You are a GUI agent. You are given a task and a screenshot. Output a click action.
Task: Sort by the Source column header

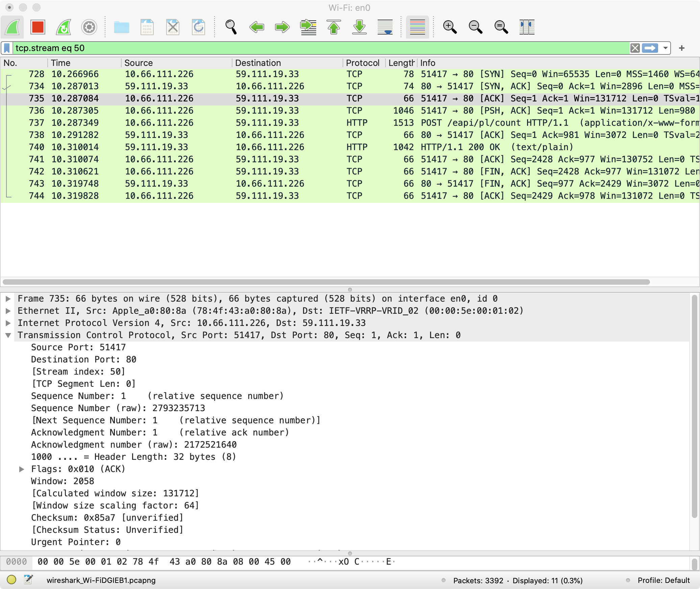coord(139,63)
